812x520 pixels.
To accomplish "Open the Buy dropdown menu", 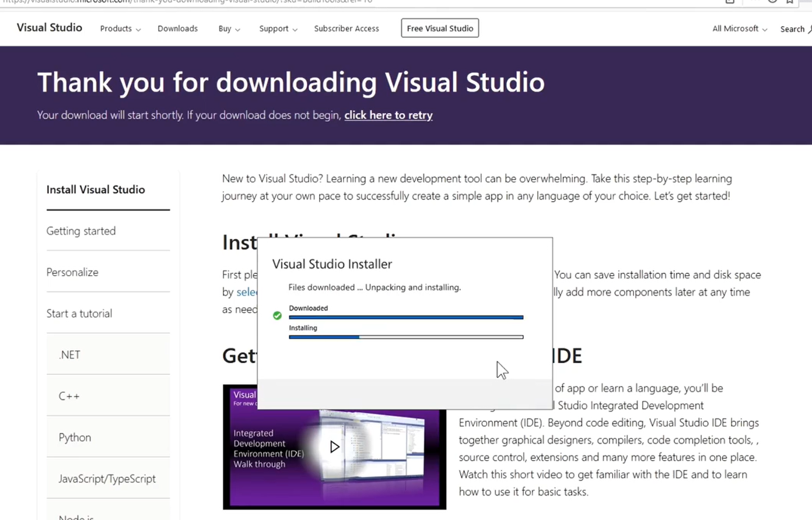I will [229, 29].
